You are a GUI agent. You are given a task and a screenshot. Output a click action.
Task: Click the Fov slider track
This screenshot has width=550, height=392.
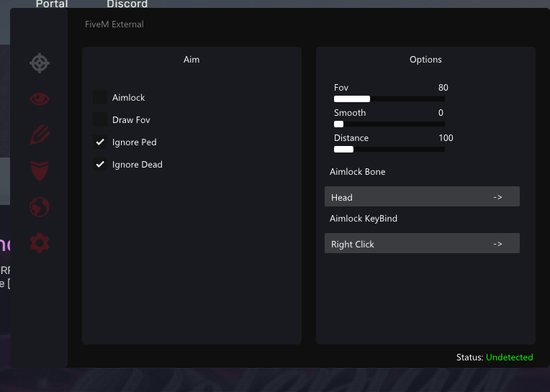point(389,99)
